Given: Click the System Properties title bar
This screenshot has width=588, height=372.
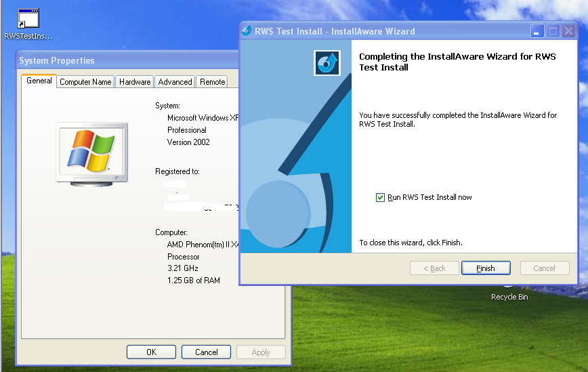Looking at the screenshot, I should tap(127, 60).
